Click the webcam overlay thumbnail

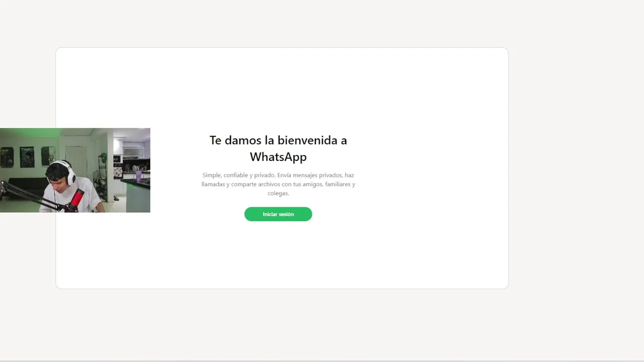click(x=75, y=170)
